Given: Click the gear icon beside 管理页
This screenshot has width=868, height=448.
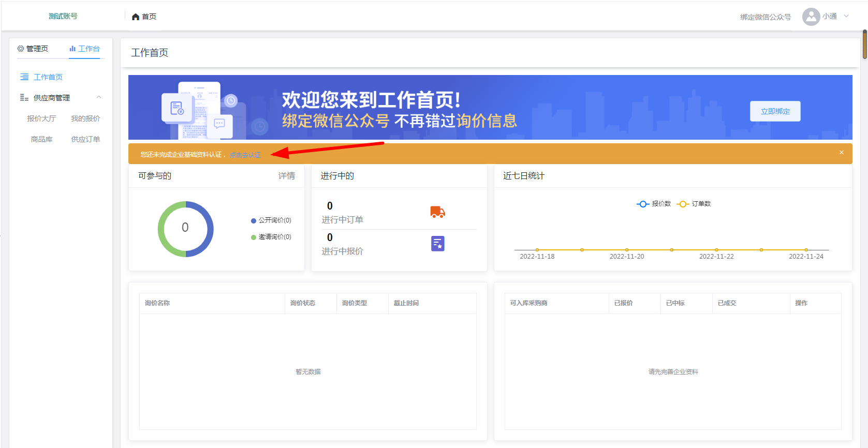Looking at the screenshot, I should (x=21, y=49).
